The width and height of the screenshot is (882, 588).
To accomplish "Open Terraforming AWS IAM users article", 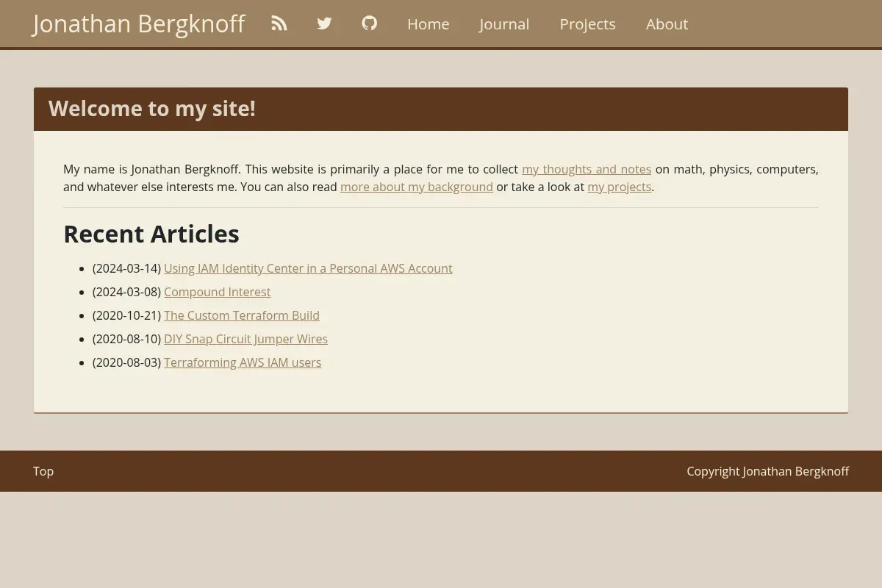I will (x=243, y=362).
